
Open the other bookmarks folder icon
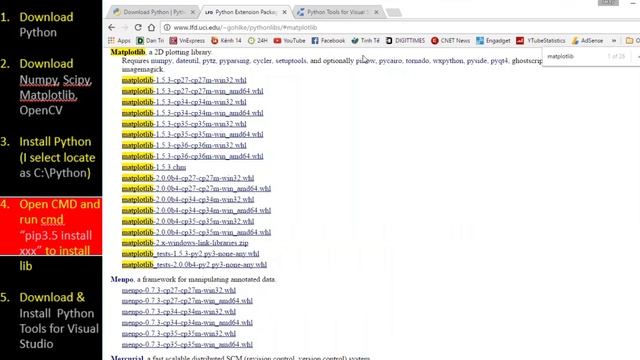[629, 40]
